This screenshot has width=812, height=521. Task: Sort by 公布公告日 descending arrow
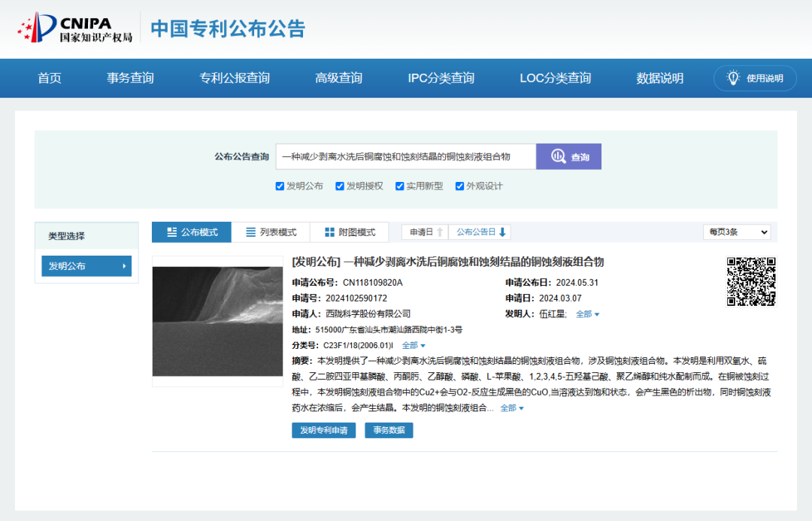click(x=502, y=232)
